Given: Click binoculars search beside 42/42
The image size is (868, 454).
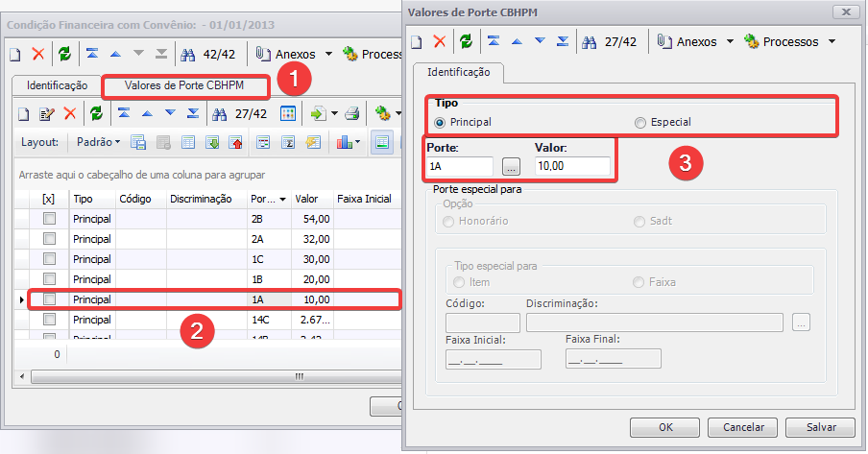Looking at the screenshot, I should [x=188, y=55].
